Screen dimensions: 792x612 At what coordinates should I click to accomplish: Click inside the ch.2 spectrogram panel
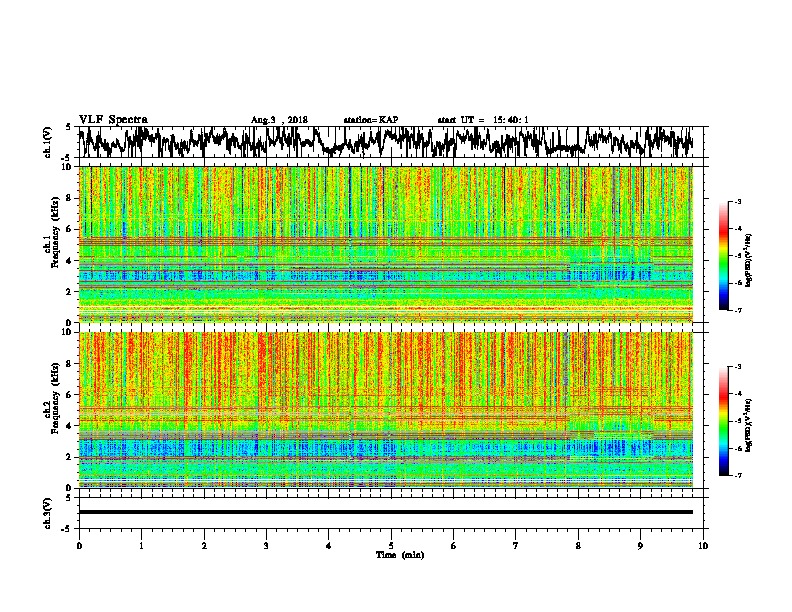[x=386, y=410]
